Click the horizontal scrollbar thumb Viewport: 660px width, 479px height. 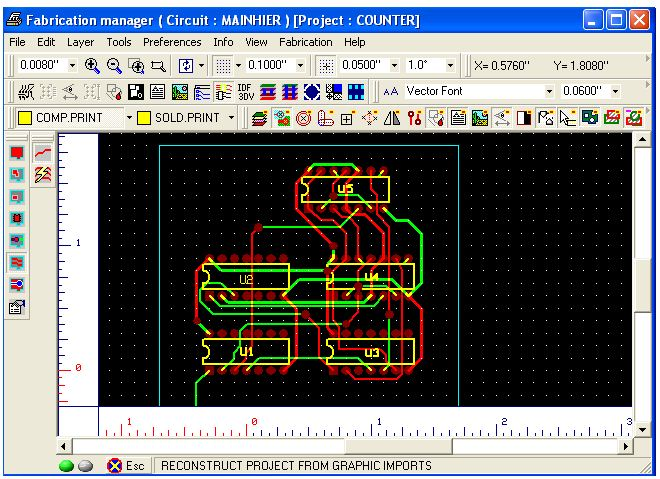tap(398, 446)
